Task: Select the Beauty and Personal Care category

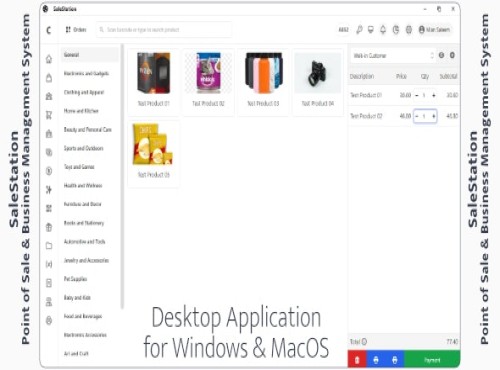Action: point(88,129)
